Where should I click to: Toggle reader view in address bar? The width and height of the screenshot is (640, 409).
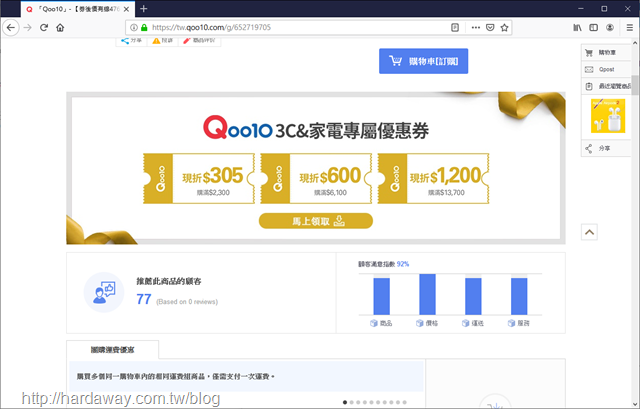point(455,28)
